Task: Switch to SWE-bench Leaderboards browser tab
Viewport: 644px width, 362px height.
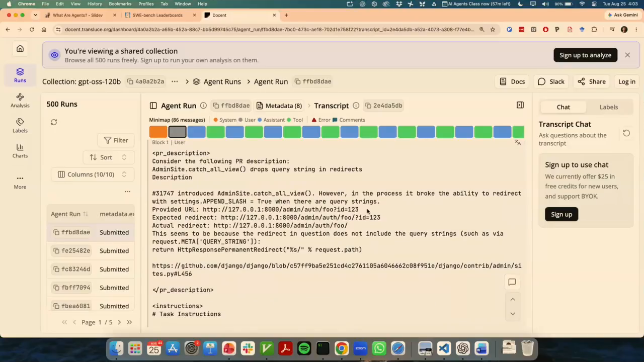Action: (x=157, y=15)
